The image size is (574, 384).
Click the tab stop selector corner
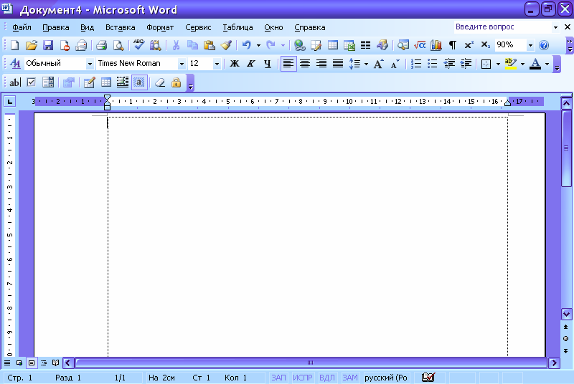tap(10, 101)
